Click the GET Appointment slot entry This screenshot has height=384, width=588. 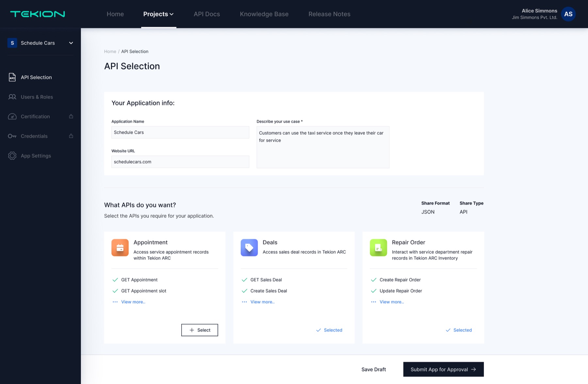pos(144,291)
